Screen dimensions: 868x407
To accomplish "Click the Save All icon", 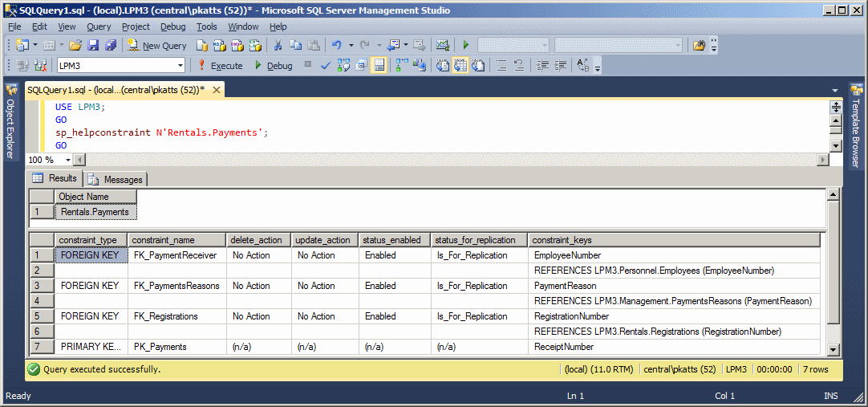I will click(x=111, y=46).
